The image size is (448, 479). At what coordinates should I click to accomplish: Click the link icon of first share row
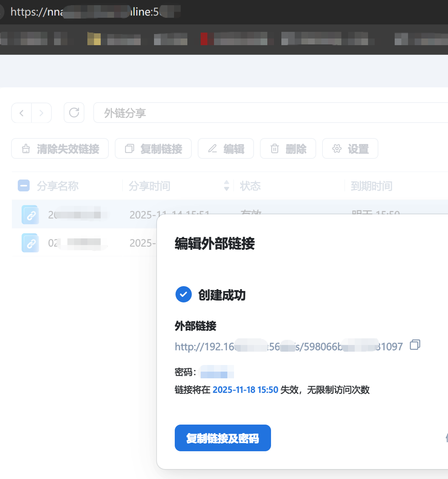coord(30,215)
